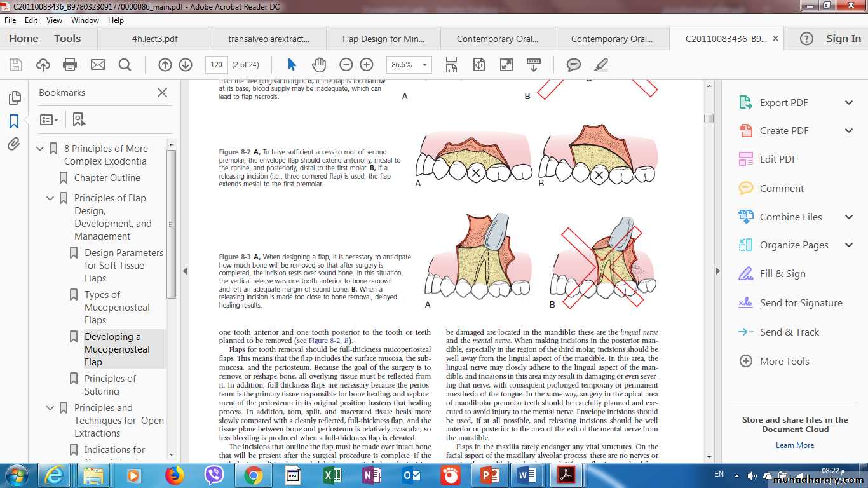This screenshot has height=488, width=868.
Task: Click the Print file icon
Action: 70,65
